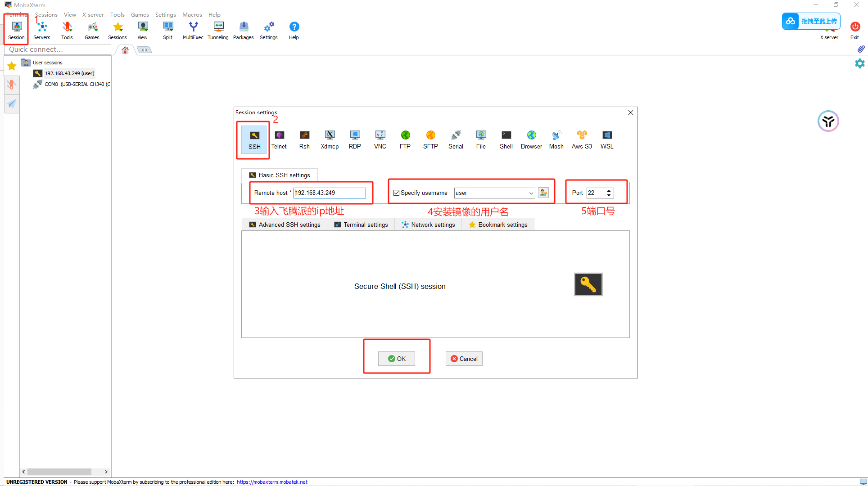Open the mobaxterm.mobatek.net link
The height and width of the screenshot is (486, 868).
[272, 482]
